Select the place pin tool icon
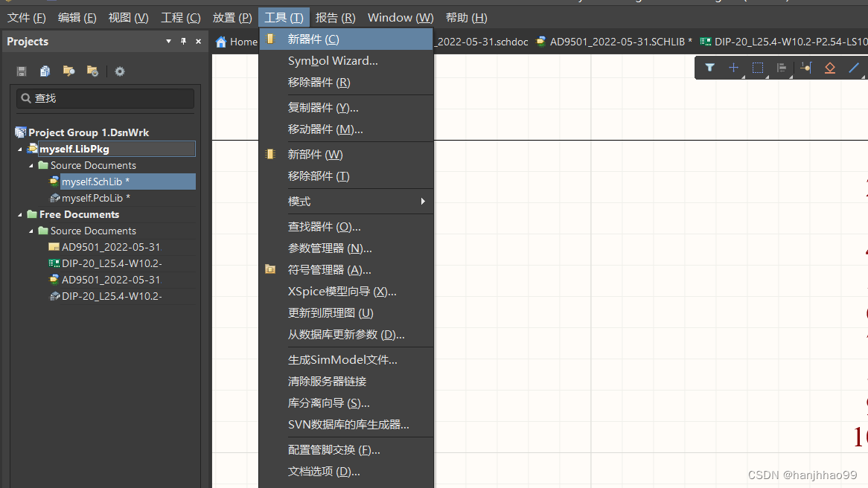The height and width of the screenshot is (488, 868). (806, 68)
